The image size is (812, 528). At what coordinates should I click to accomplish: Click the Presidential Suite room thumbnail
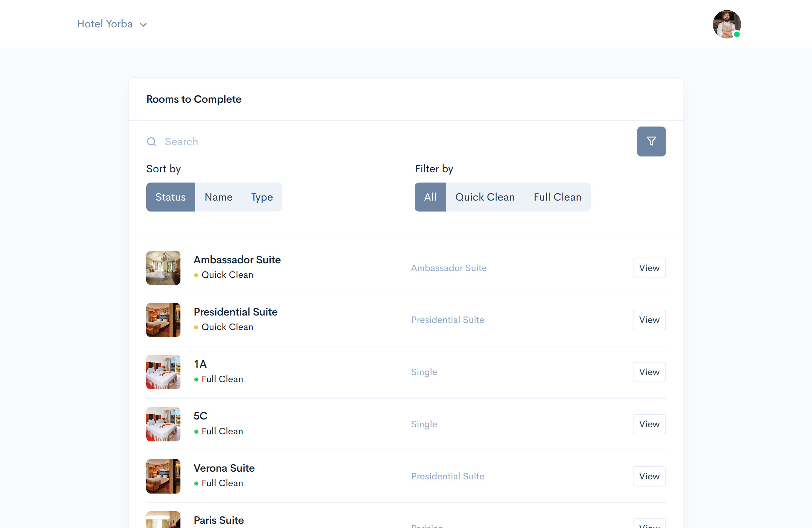click(x=163, y=319)
